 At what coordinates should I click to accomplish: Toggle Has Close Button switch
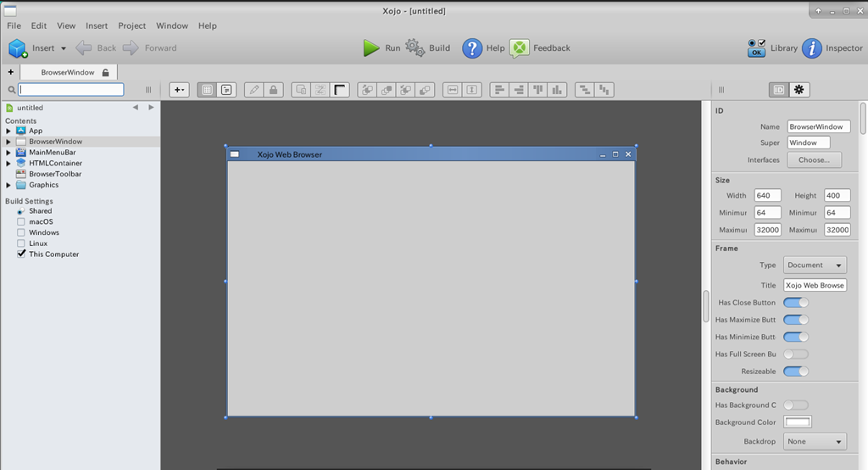click(x=795, y=303)
